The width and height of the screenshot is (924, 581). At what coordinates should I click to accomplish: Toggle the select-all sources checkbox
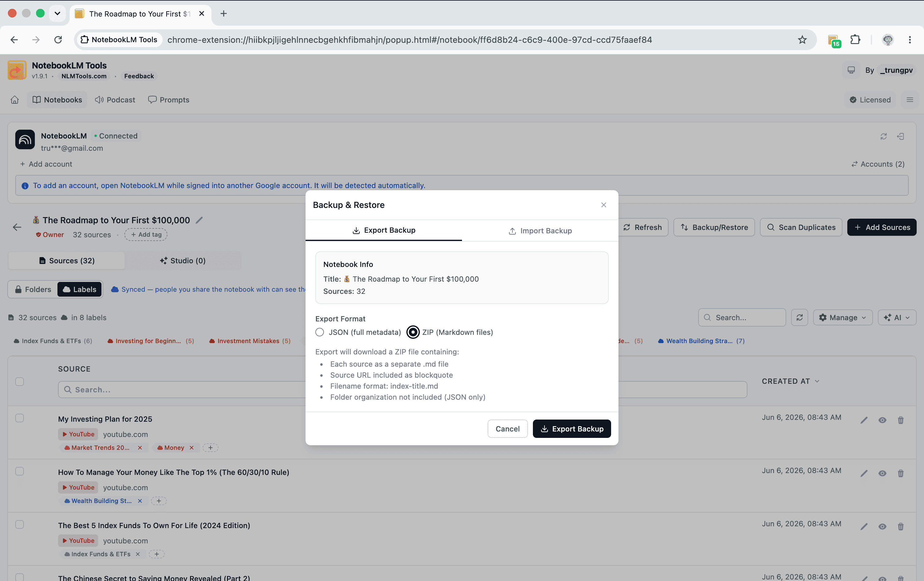click(x=20, y=382)
